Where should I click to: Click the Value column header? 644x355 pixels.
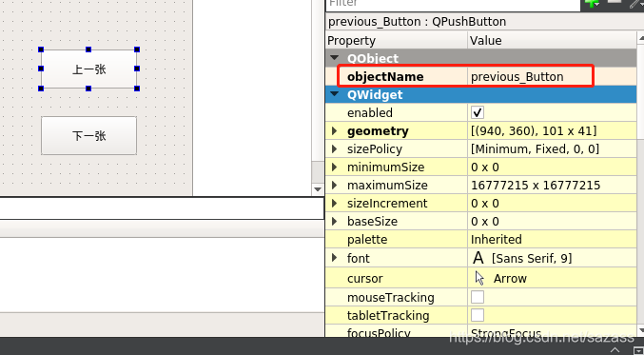[552, 40]
